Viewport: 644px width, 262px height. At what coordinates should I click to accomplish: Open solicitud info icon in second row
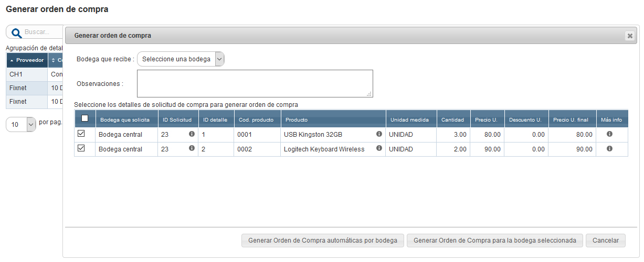click(x=192, y=149)
